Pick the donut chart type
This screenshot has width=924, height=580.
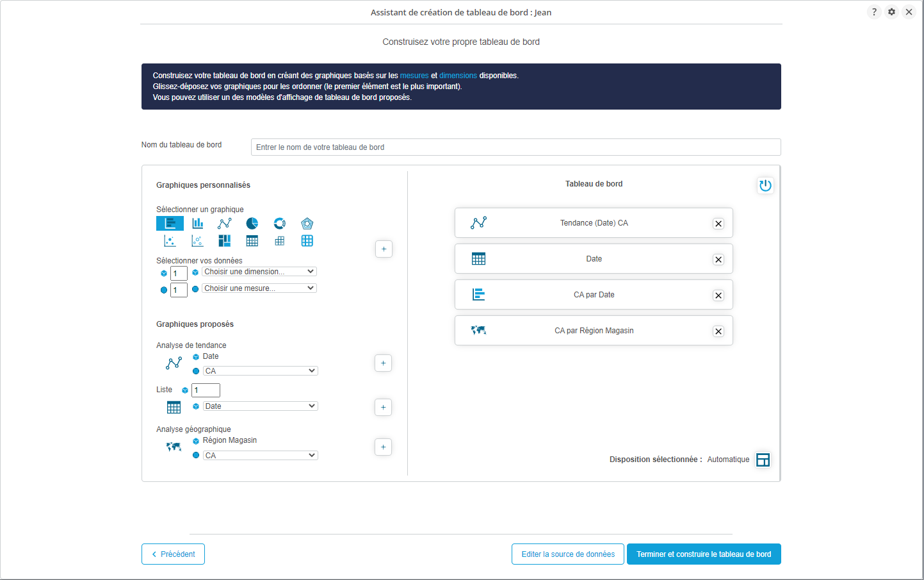click(280, 223)
